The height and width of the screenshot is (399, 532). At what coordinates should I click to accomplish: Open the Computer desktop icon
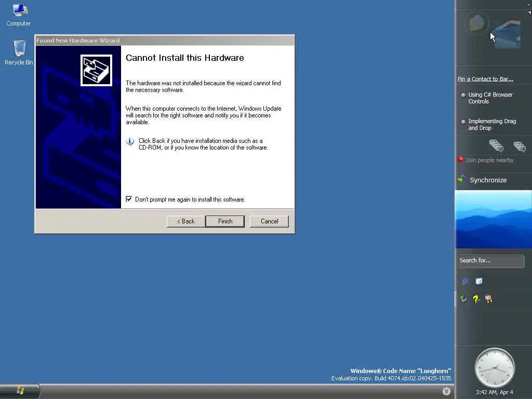pos(19,15)
